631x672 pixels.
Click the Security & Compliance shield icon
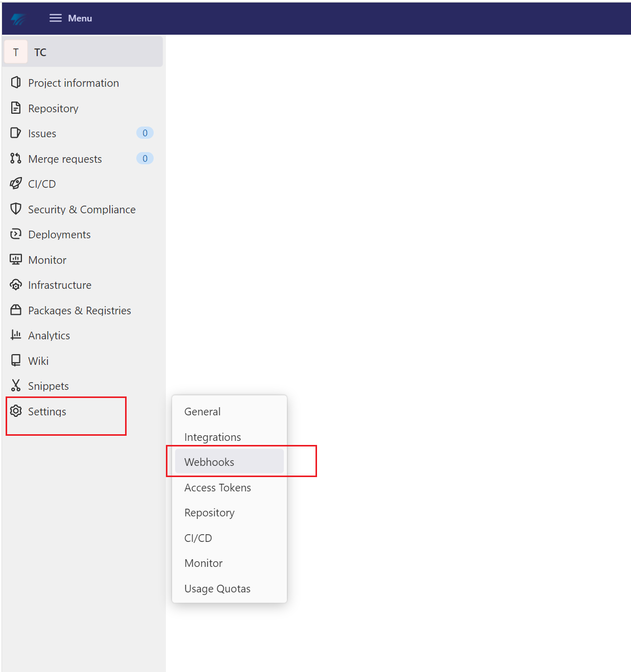click(16, 209)
